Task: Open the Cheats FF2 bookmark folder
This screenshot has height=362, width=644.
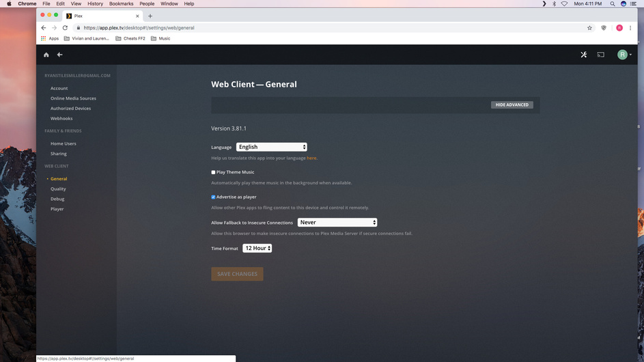Action: [130, 38]
